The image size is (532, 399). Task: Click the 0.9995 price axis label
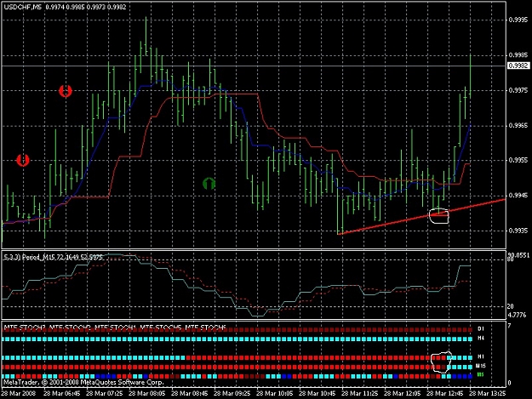518,20
